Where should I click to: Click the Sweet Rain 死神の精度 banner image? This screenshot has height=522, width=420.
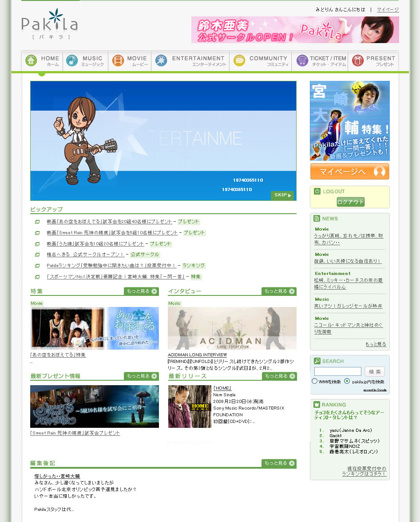(95, 406)
